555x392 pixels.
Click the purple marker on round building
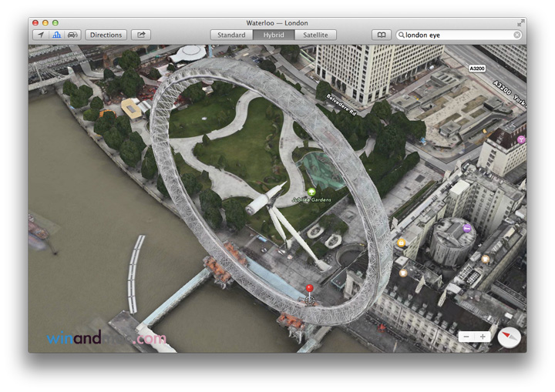click(x=466, y=228)
